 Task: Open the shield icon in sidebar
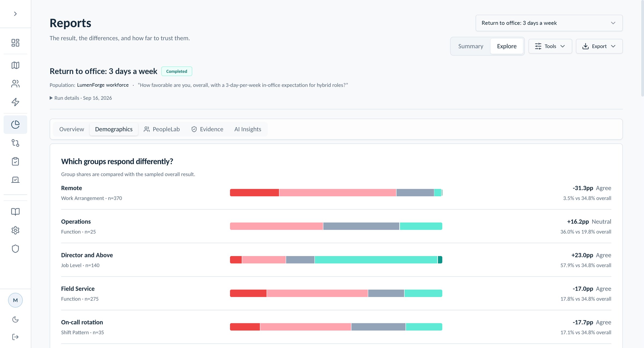[x=15, y=249]
